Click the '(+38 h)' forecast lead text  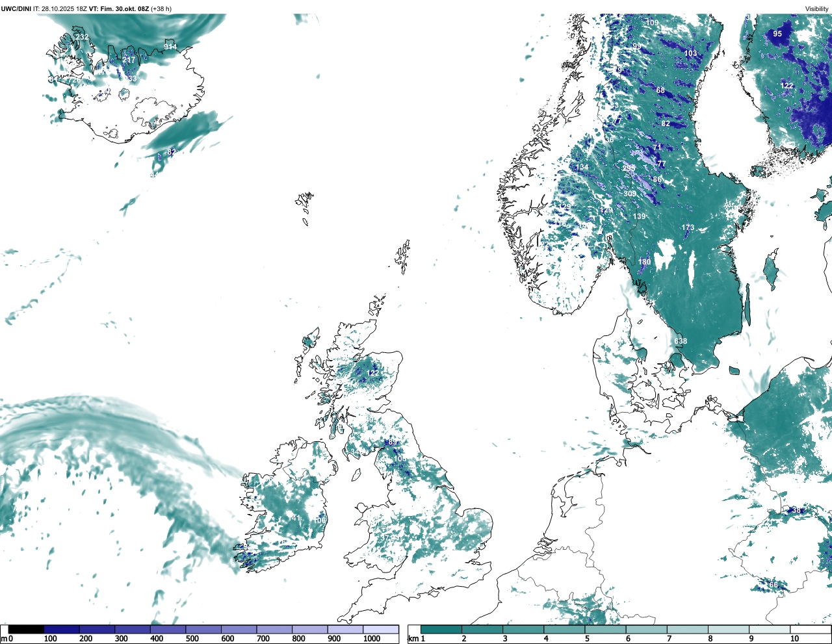click(x=161, y=9)
